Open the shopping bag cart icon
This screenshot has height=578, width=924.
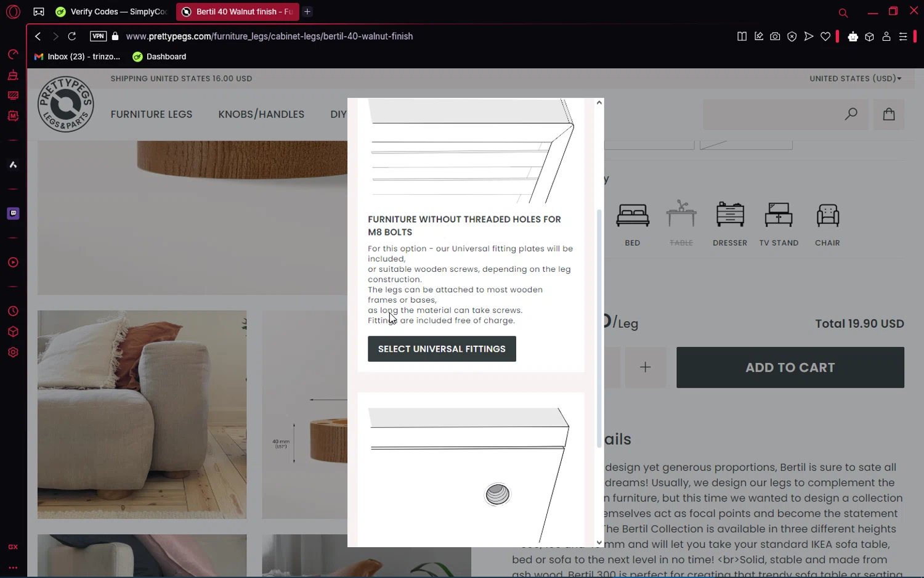click(x=889, y=114)
